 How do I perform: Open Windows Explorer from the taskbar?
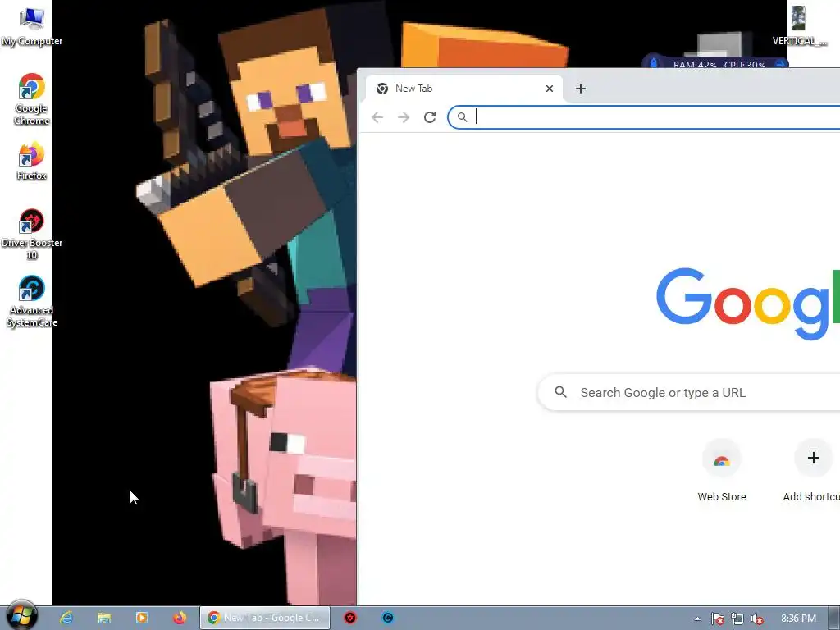104,618
